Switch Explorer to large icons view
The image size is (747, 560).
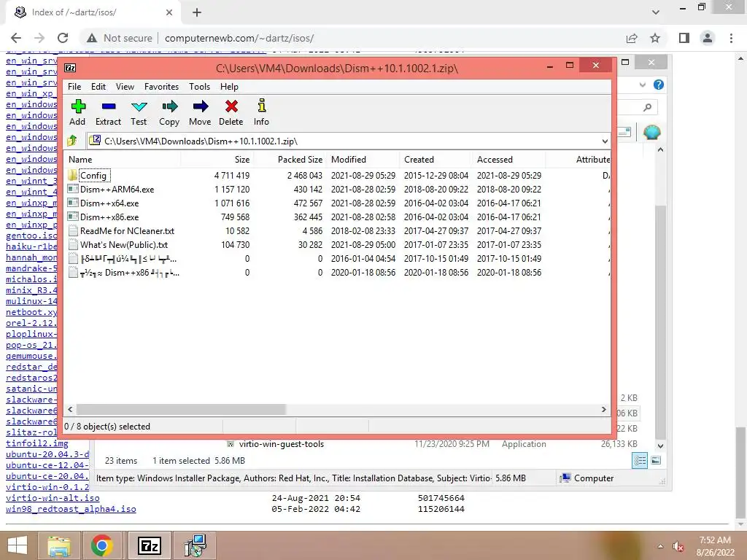[656, 460]
